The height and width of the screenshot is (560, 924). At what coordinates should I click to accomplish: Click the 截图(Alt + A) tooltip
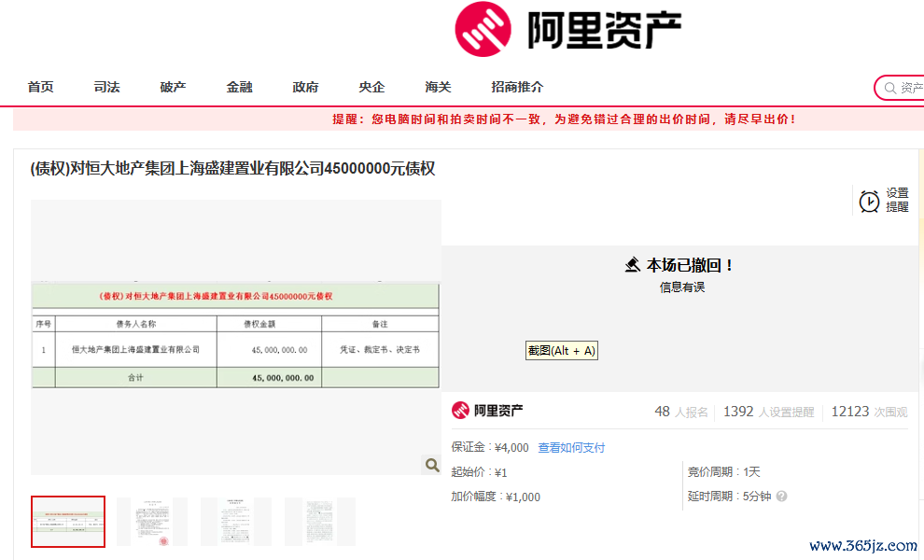coord(562,351)
